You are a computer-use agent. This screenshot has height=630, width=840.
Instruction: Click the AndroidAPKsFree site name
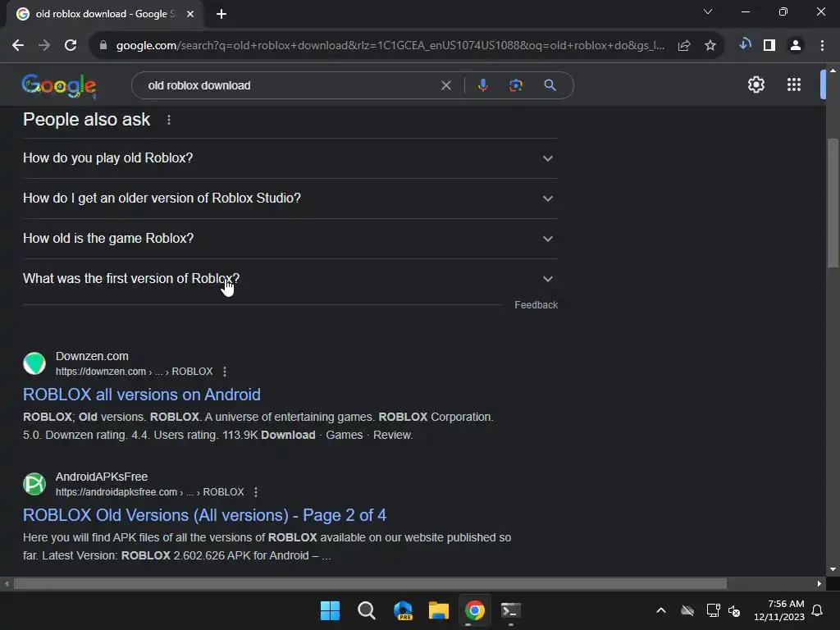(102, 477)
